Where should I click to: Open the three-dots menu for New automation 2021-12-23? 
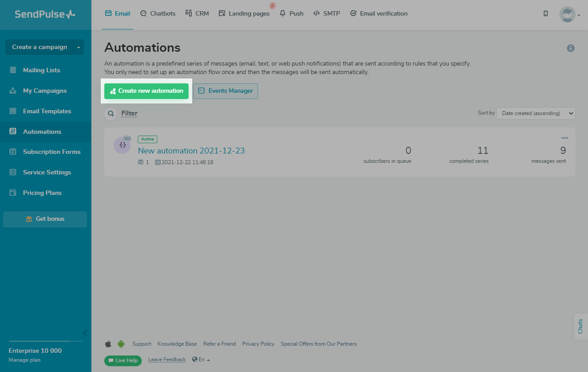565,138
